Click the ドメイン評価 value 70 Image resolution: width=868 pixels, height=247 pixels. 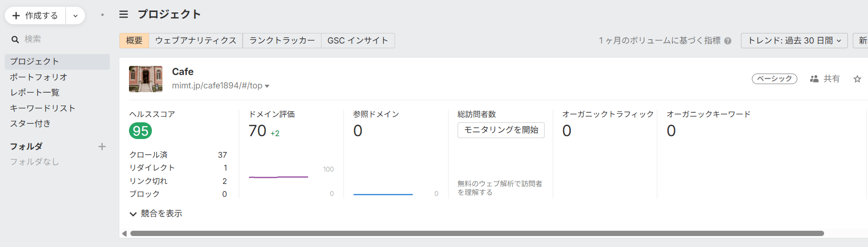point(257,131)
